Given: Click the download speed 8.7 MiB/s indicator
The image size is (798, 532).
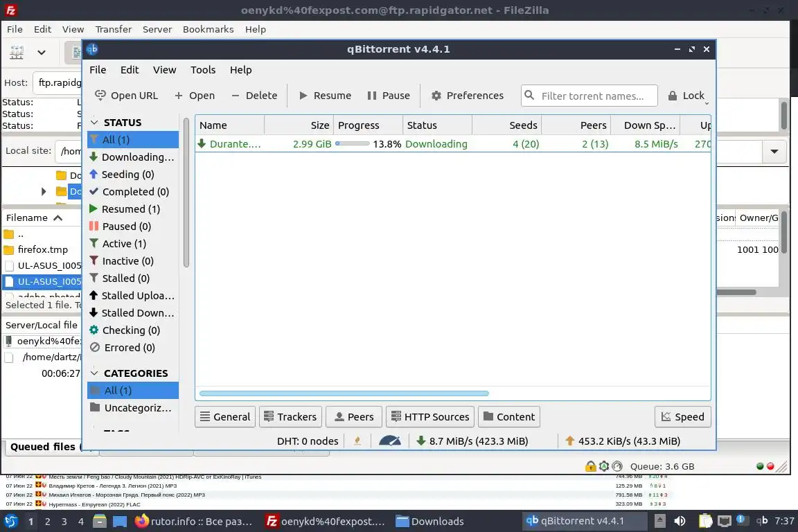Looking at the screenshot, I should (472, 441).
